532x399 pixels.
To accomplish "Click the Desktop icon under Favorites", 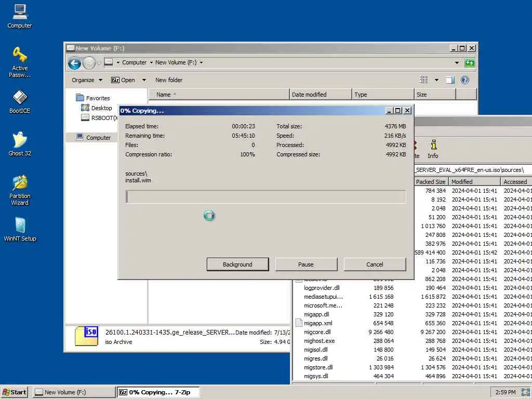I will [x=85, y=108].
